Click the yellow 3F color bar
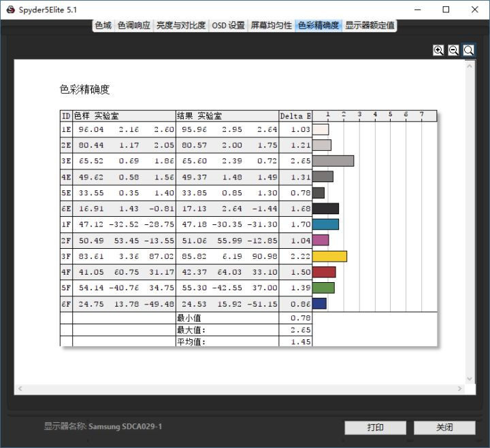The image size is (490, 448). tap(329, 256)
